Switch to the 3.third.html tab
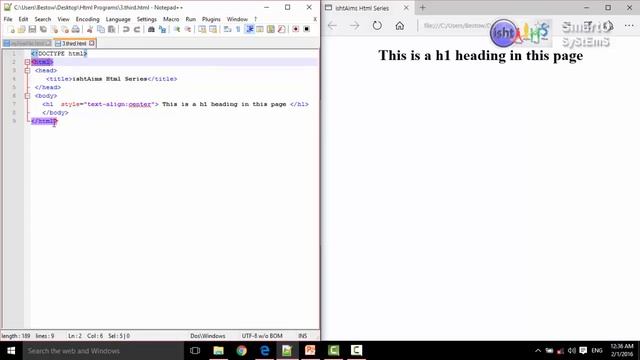640x360 pixels. [74, 43]
